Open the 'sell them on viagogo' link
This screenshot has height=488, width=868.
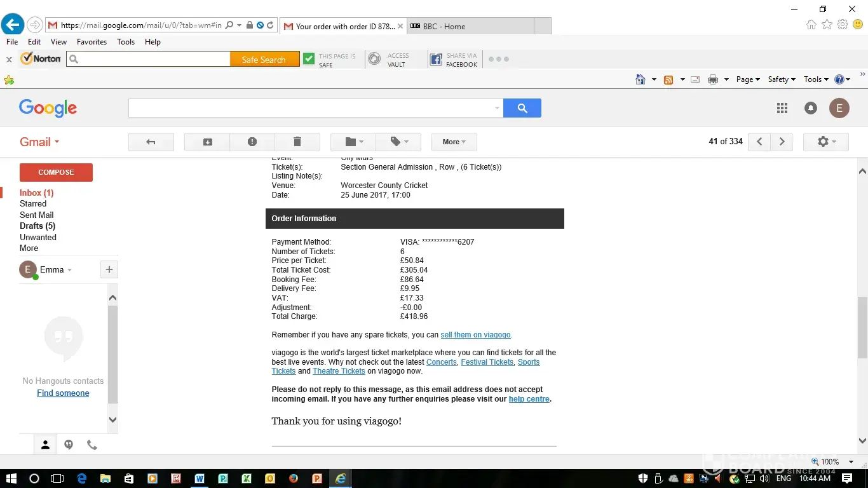tap(475, 335)
